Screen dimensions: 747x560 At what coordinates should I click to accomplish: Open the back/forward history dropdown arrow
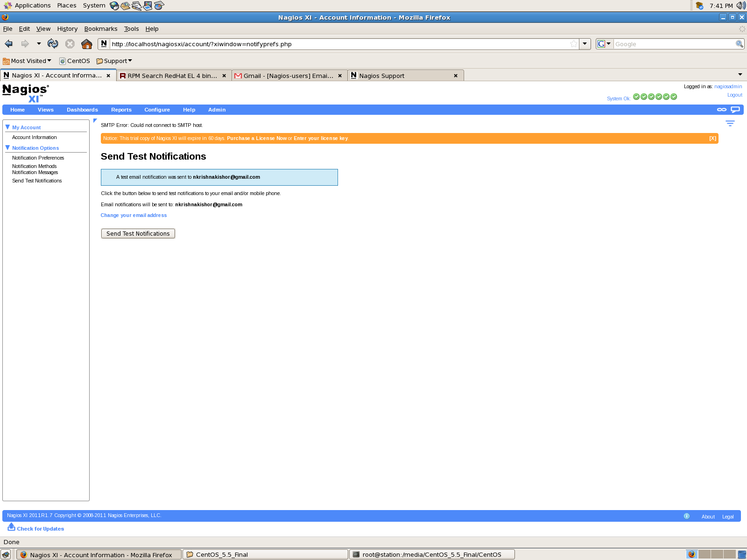(39, 44)
